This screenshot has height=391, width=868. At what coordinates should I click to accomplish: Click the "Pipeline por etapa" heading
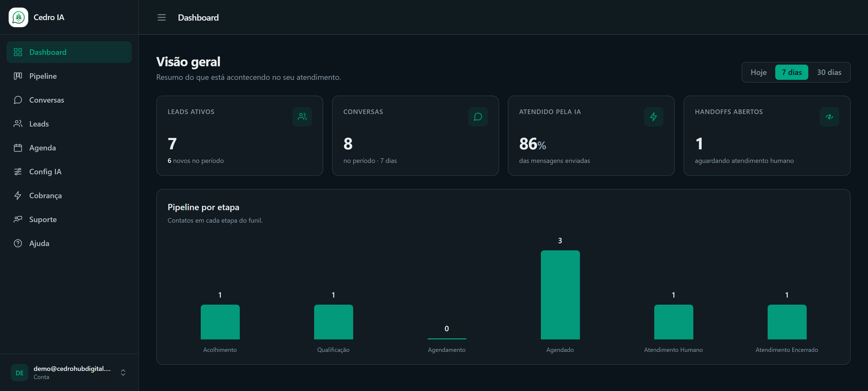pos(203,207)
